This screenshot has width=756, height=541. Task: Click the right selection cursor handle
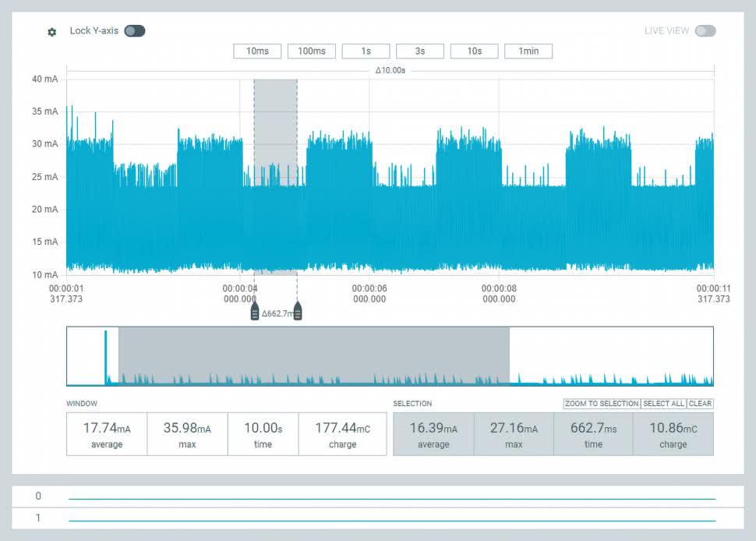tap(297, 313)
